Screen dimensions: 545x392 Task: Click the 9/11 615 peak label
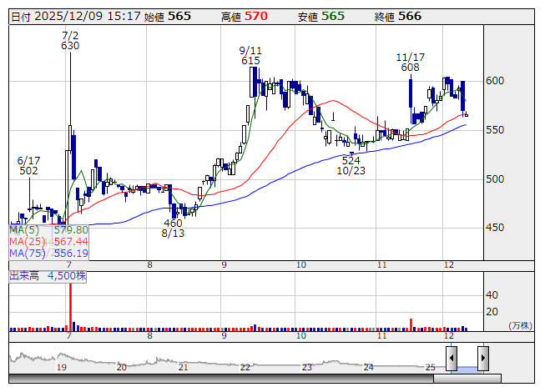(250, 55)
